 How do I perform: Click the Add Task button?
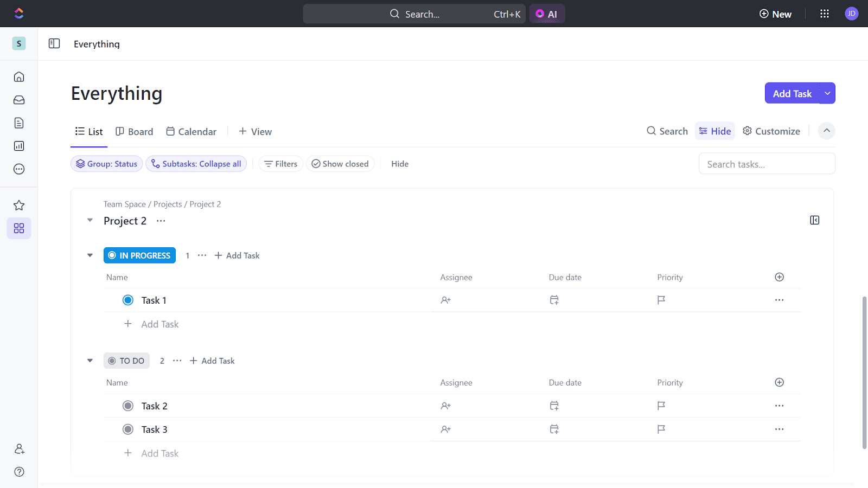792,93
